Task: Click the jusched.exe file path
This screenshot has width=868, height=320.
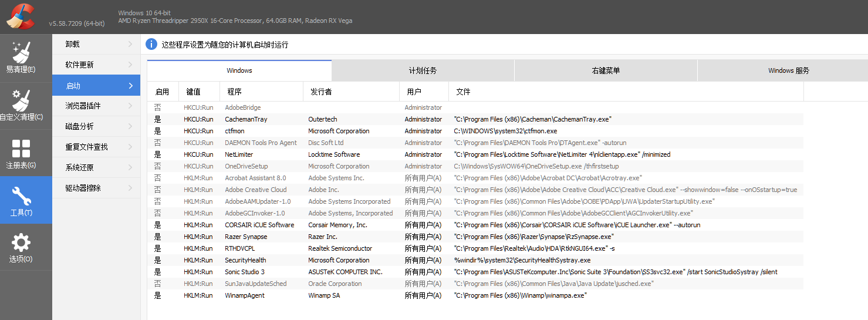Action: (x=553, y=284)
